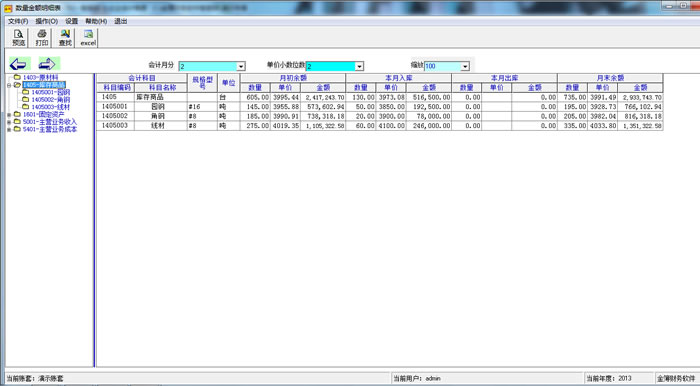
Task: Click ending amount 816,318.18
Action: 640,116
